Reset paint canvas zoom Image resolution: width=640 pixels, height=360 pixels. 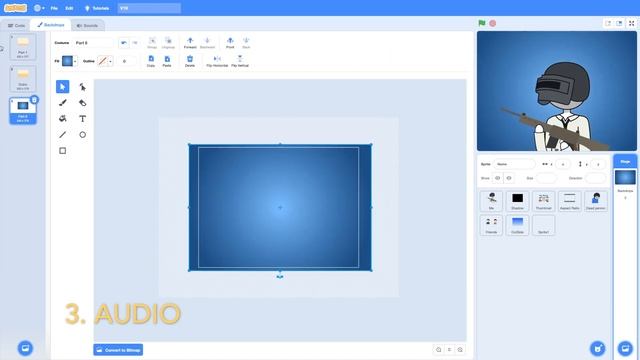(449, 350)
